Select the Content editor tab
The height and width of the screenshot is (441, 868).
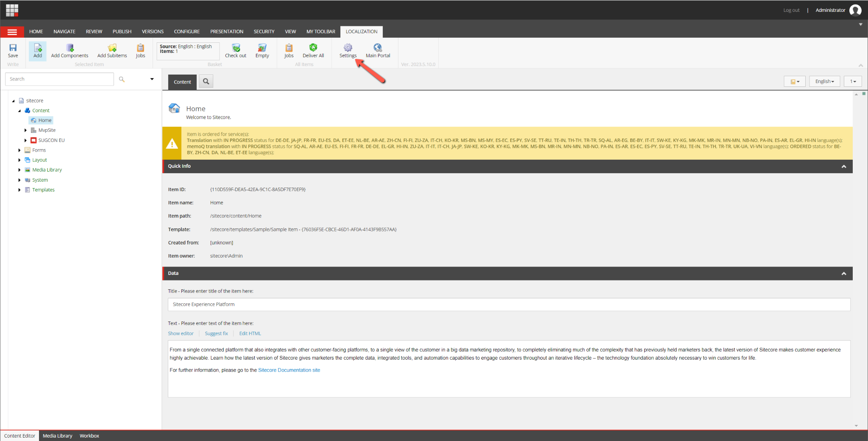click(182, 82)
